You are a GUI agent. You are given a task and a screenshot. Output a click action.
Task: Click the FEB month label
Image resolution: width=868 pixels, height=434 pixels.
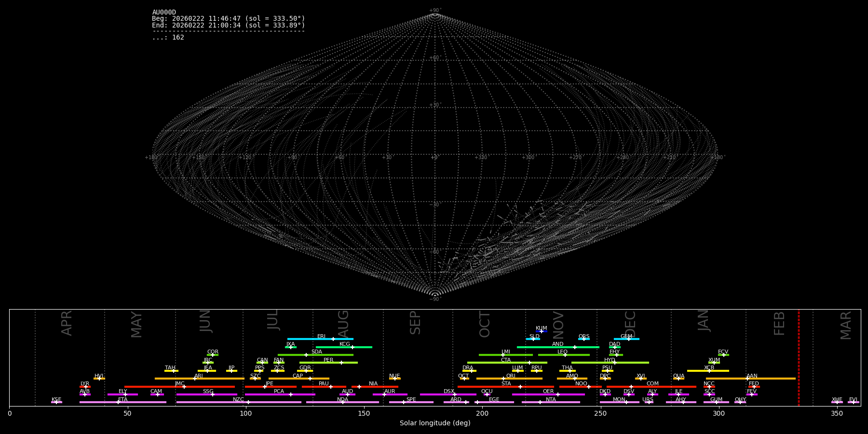click(779, 324)
